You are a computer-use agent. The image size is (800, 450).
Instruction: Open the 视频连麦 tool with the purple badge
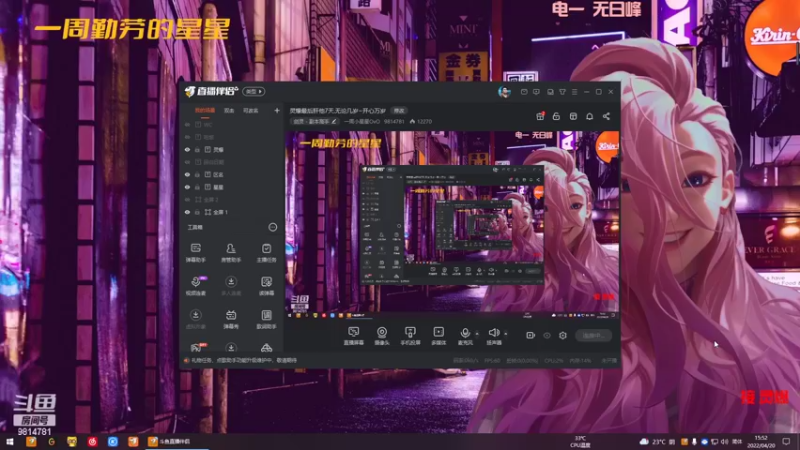195,286
